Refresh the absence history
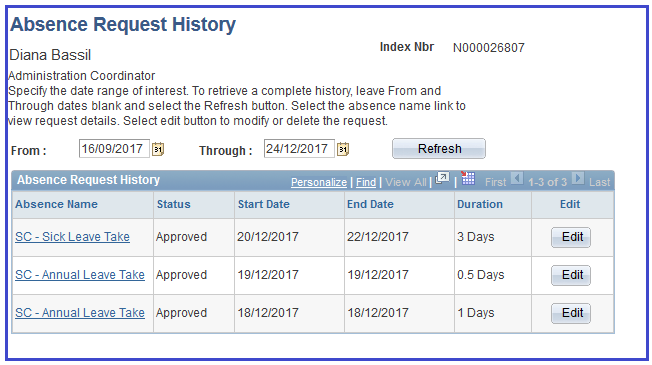The height and width of the screenshot is (365, 652). coord(439,148)
